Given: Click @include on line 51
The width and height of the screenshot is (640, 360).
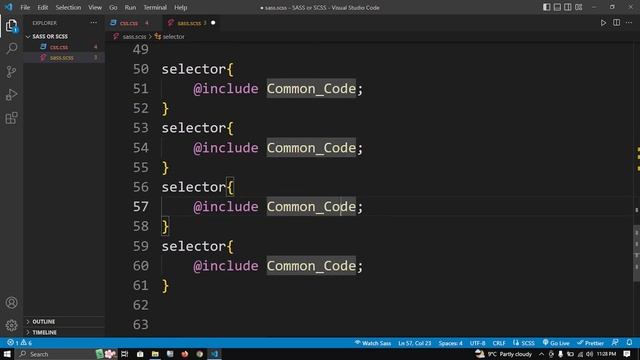Looking at the screenshot, I should [226, 89].
